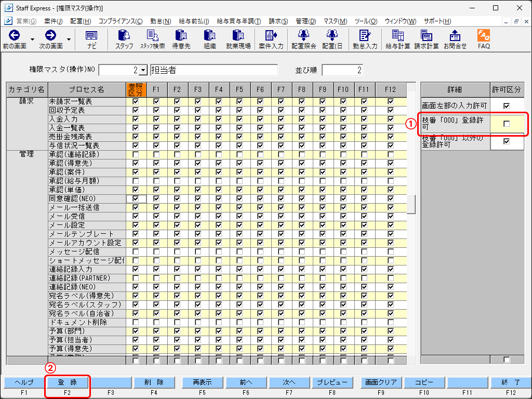Open the ツール(O) menu
Image resolution: width=532 pixels, height=399 pixels.
(366, 21)
